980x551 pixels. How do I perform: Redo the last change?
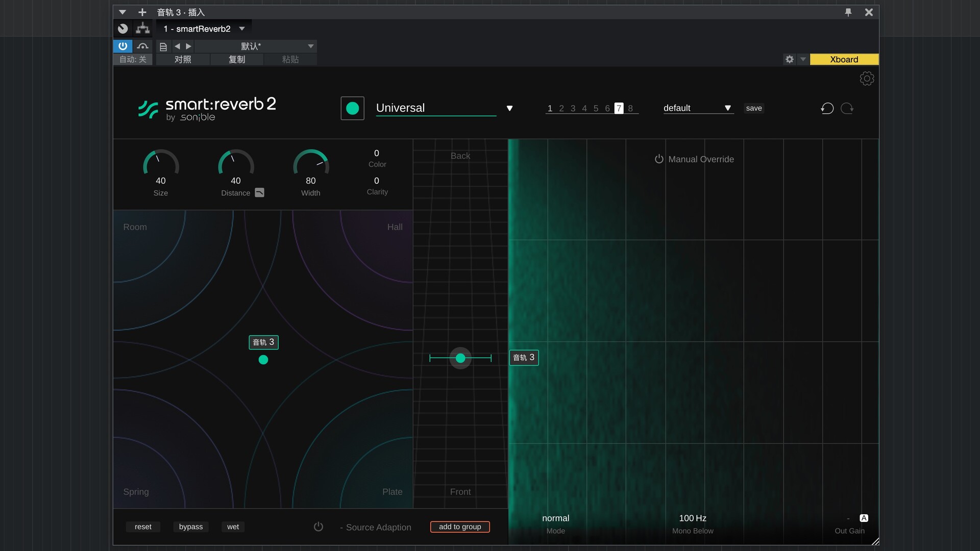tap(847, 108)
